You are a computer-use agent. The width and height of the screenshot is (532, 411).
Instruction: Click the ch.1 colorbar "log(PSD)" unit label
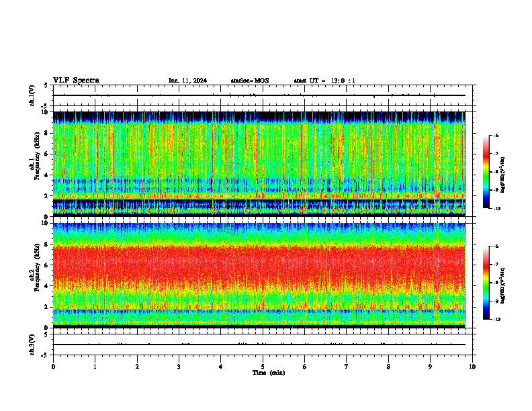pos(504,175)
